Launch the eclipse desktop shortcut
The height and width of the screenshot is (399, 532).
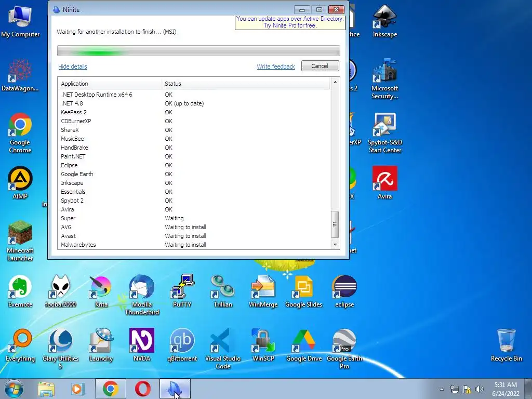point(344,291)
